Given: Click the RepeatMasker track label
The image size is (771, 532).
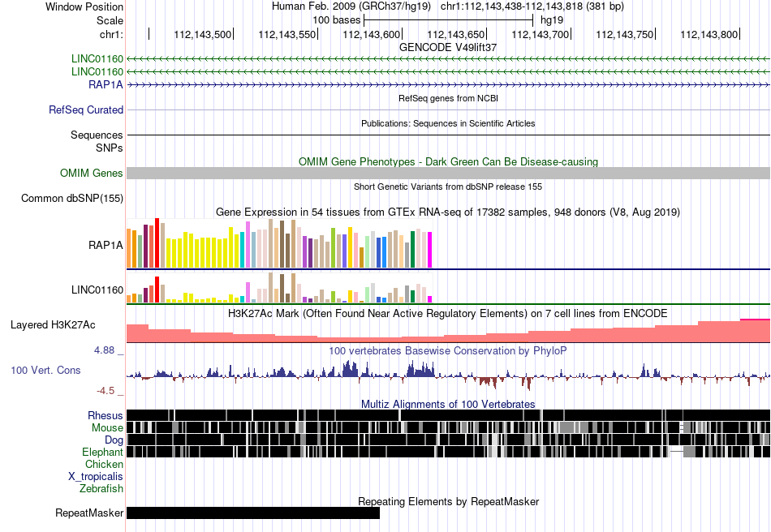Looking at the screenshot, I should click(89, 513).
